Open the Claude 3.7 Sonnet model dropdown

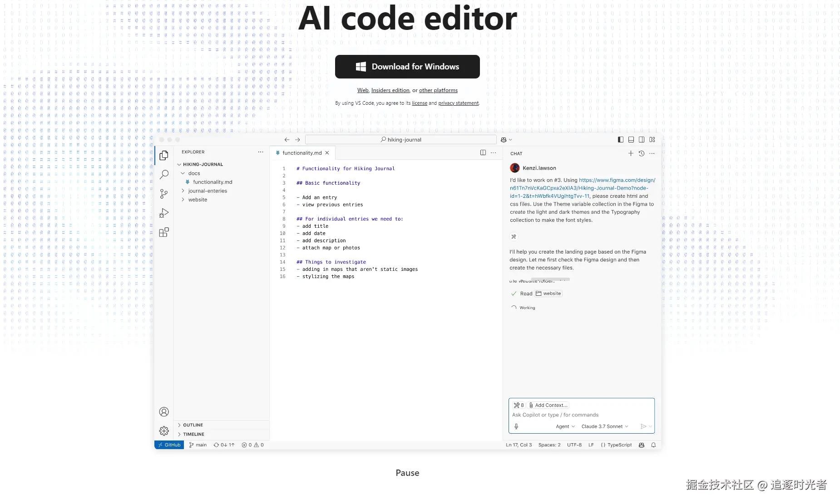coord(605,426)
